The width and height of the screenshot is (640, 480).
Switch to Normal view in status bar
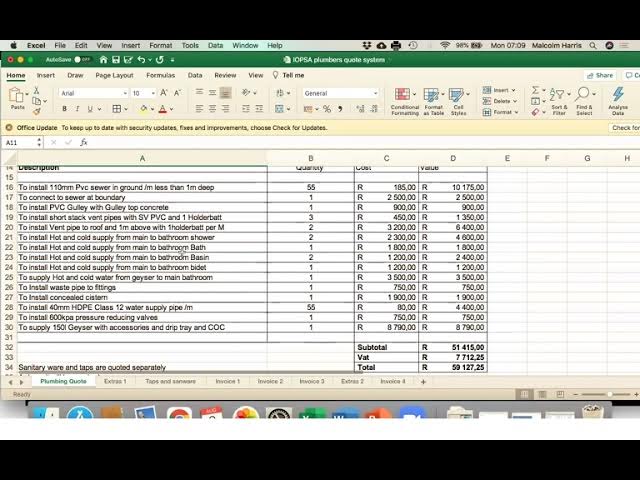pos(524,394)
